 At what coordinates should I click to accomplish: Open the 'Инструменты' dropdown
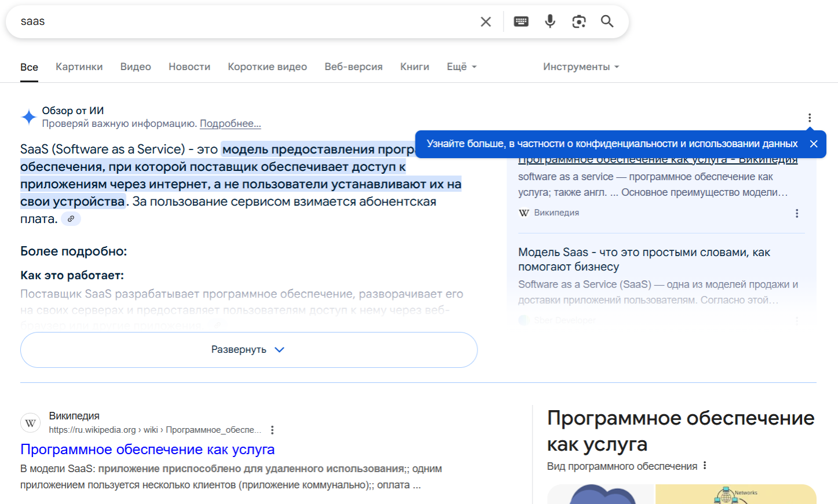[581, 67]
